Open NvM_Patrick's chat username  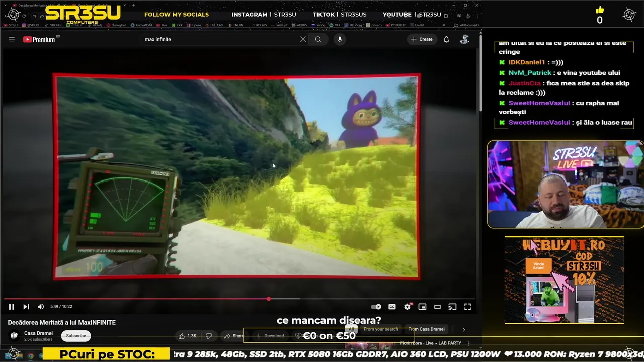(530, 73)
